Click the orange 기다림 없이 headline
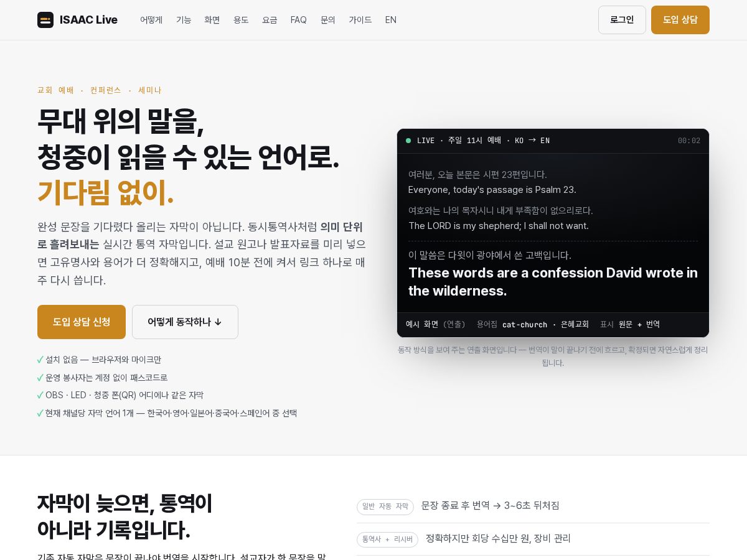This screenshot has height=560, width=747. point(105,192)
